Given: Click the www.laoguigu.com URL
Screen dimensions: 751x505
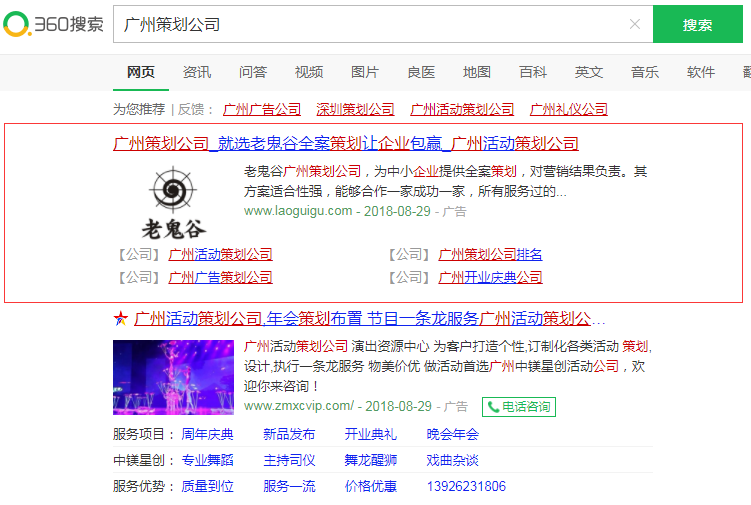Looking at the screenshot, I should [298, 211].
